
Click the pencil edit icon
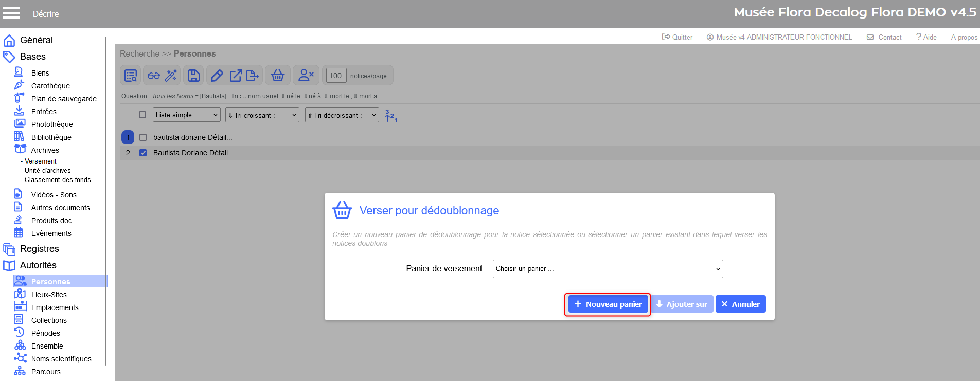[x=217, y=76]
